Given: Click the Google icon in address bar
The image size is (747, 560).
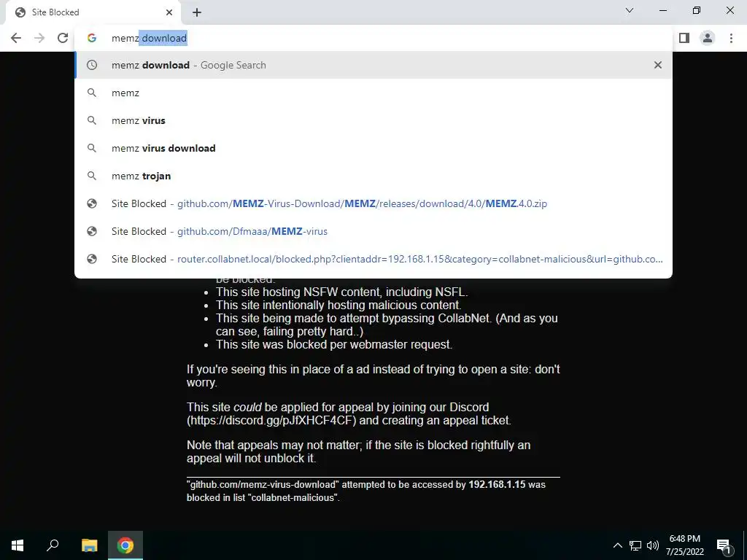Looking at the screenshot, I should pyautogui.click(x=92, y=38).
